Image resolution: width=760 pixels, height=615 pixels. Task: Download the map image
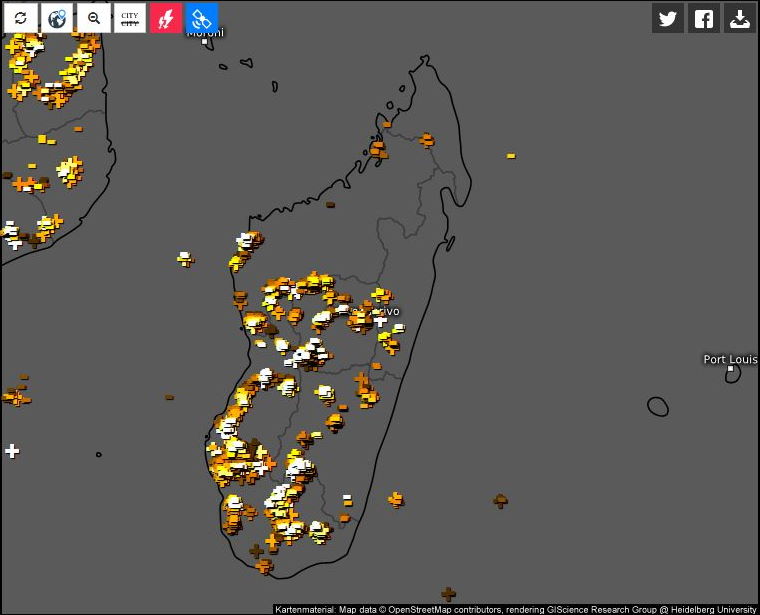tap(740, 18)
